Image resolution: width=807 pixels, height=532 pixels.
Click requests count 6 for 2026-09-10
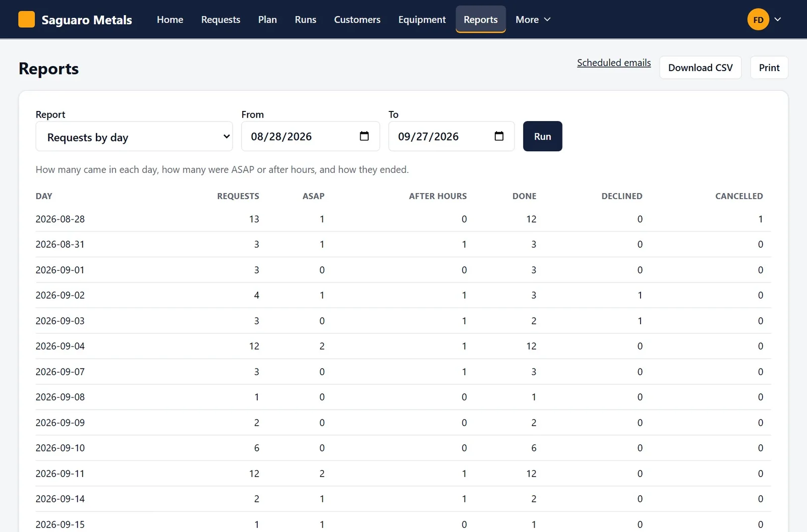(x=257, y=448)
